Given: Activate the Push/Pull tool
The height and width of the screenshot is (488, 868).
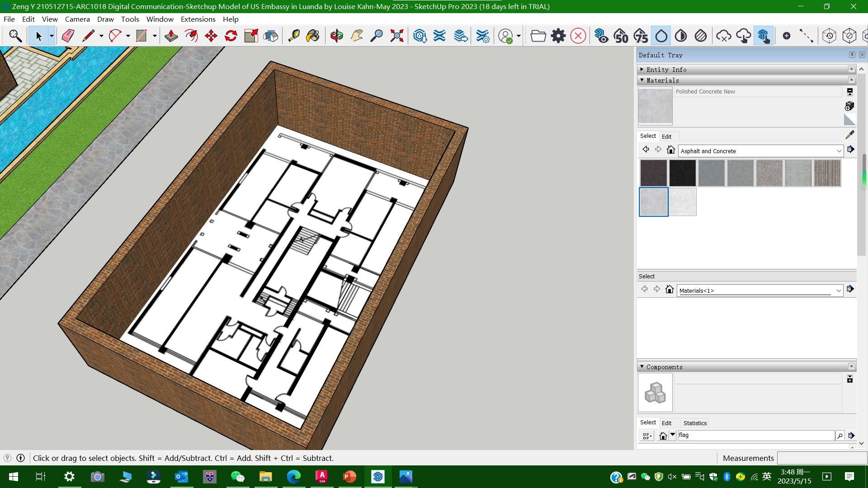Looking at the screenshot, I should [x=171, y=36].
